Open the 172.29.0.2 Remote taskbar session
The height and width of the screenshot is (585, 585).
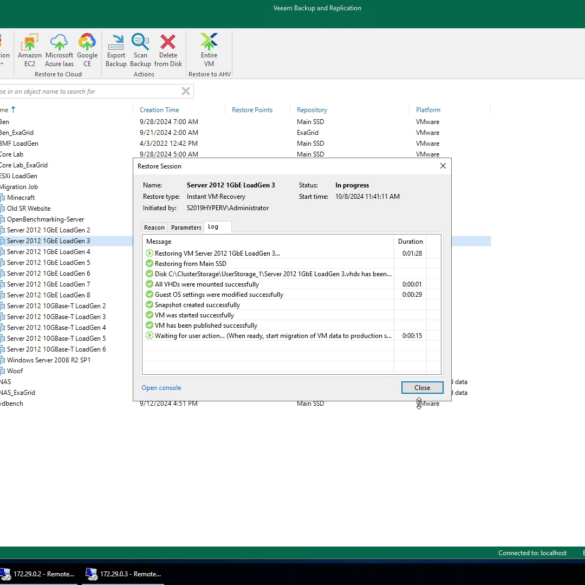(x=38, y=574)
